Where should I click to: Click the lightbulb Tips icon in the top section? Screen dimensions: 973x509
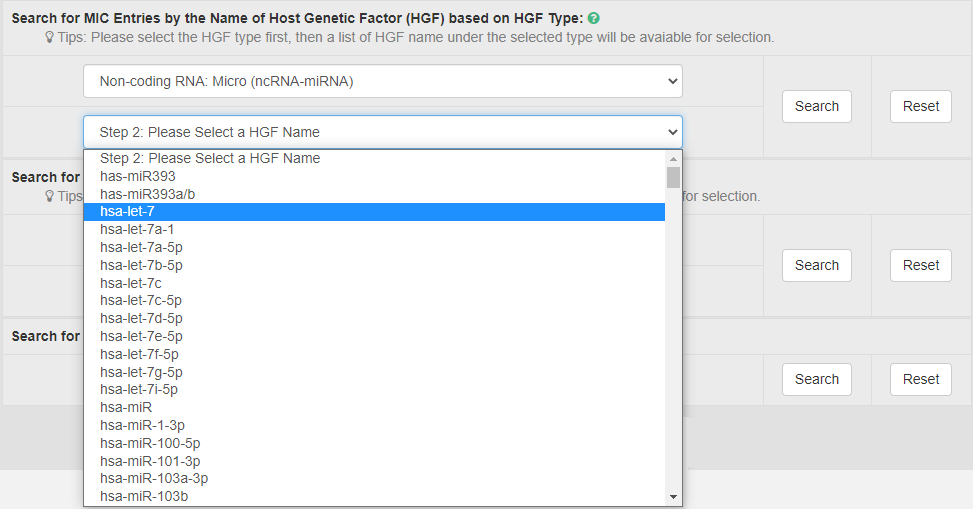[49, 38]
